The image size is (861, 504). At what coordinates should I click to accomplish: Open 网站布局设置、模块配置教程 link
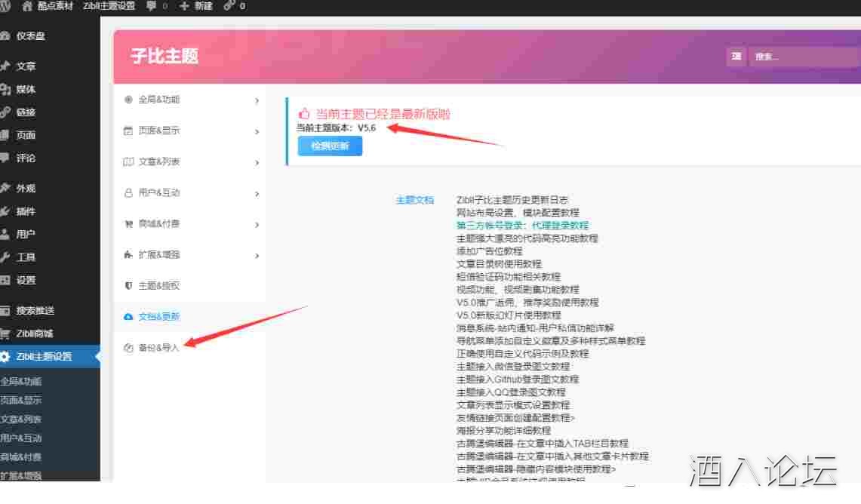tap(517, 213)
